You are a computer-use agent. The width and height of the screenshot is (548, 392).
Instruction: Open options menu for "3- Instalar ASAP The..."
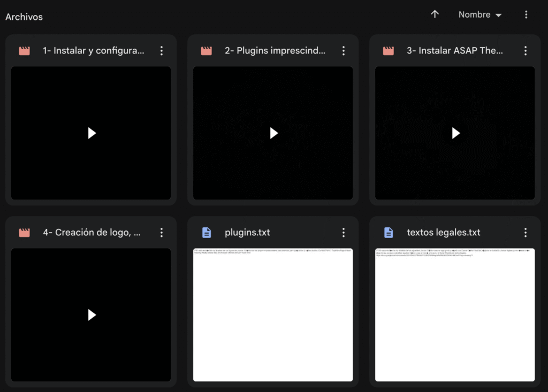[x=526, y=51]
